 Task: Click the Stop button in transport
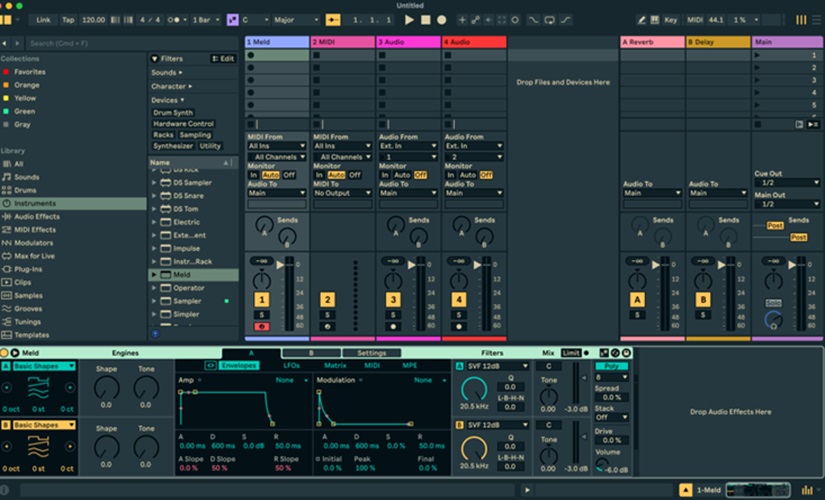(x=426, y=19)
